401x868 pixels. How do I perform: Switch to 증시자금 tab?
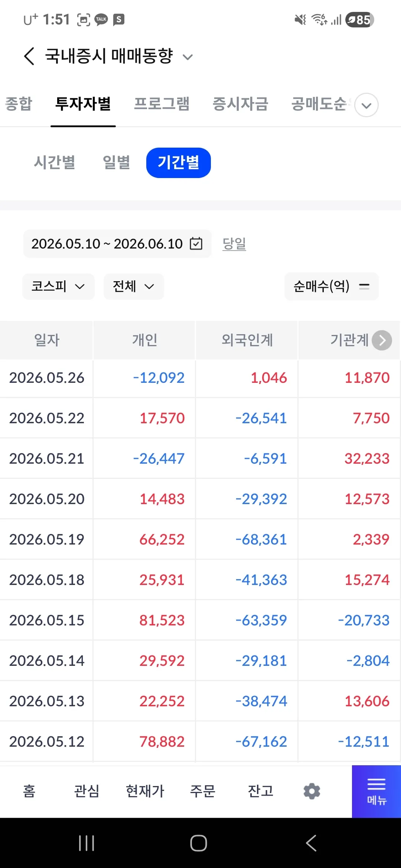(x=240, y=104)
